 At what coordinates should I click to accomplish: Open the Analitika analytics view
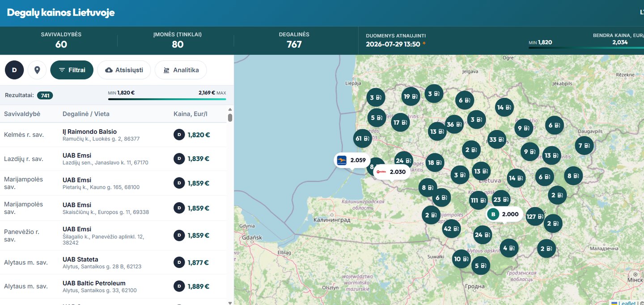coord(181,70)
